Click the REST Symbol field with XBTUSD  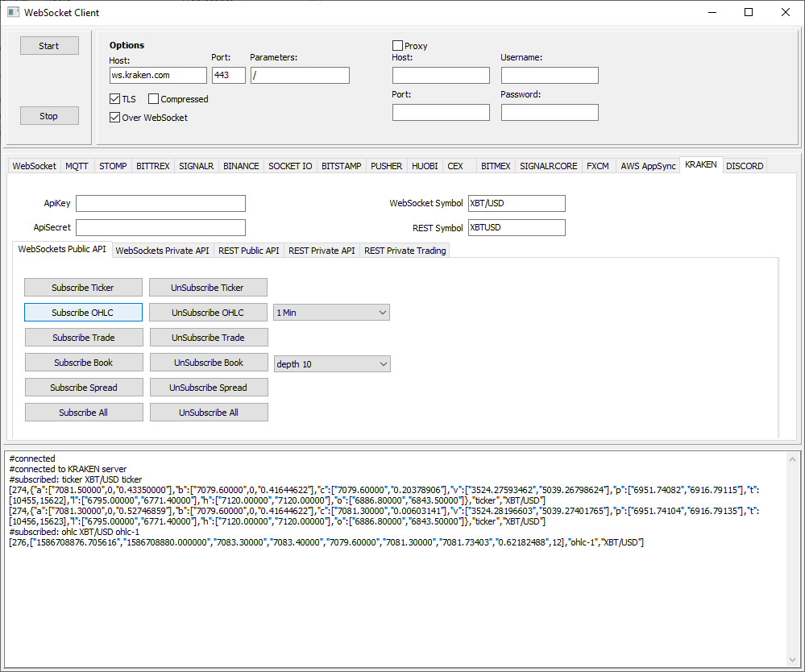pos(517,227)
